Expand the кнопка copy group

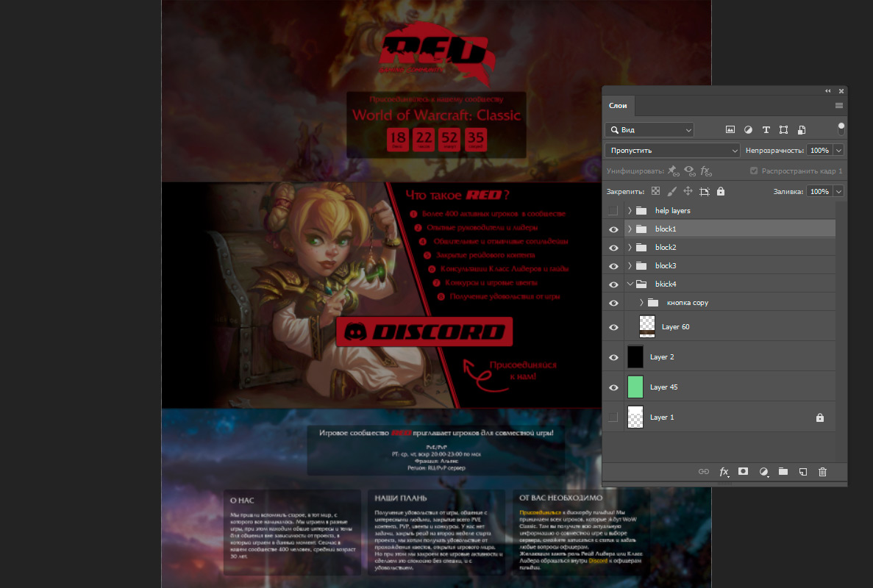coord(641,303)
